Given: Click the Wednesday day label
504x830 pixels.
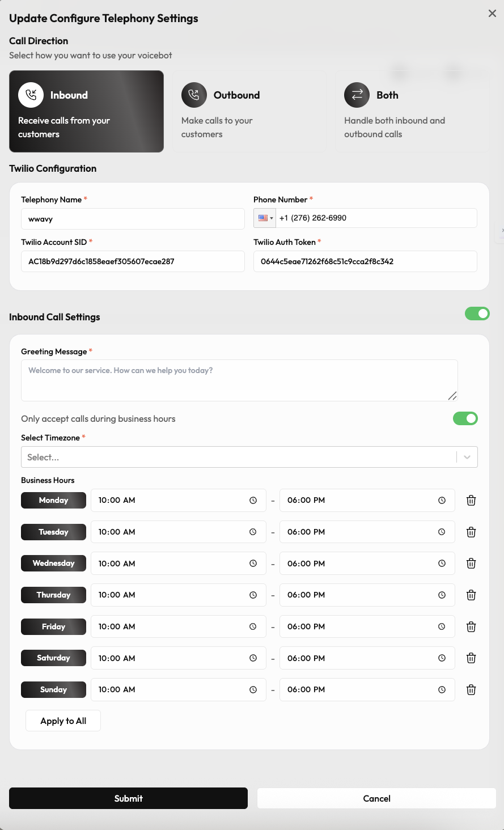Looking at the screenshot, I should tap(53, 563).
